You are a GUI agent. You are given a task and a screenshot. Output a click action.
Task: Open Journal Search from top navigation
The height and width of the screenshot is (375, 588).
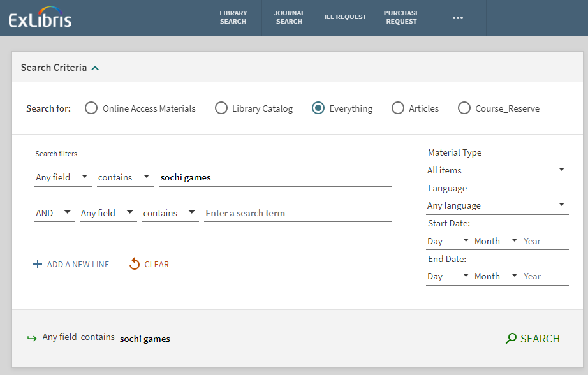point(289,18)
